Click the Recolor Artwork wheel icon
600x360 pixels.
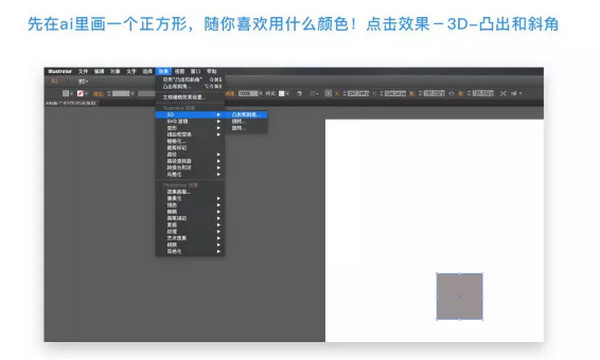point(299,93)
